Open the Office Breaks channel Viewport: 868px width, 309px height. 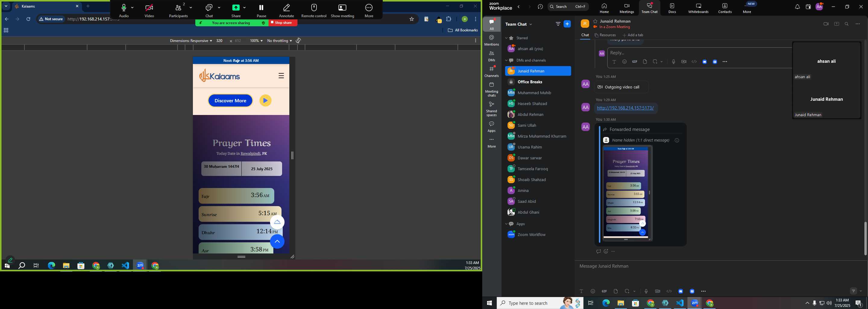click(x=538, y=82)
